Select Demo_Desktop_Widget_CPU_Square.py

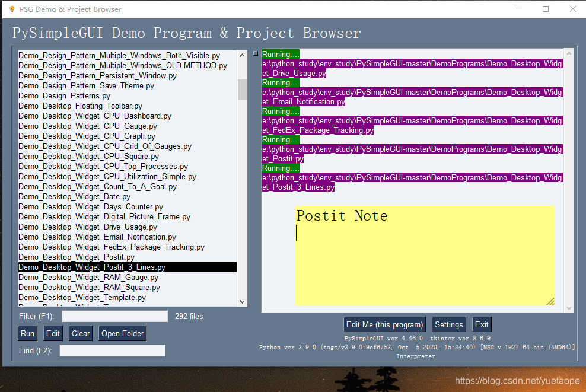[x=128, y=156]
